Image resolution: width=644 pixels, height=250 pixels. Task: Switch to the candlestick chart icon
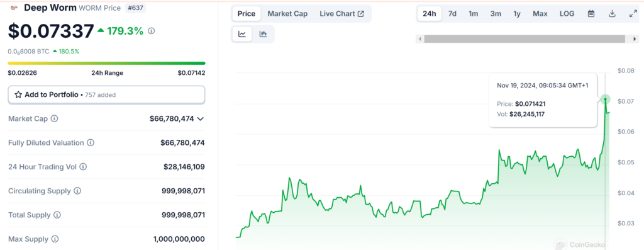coord(264,34)
